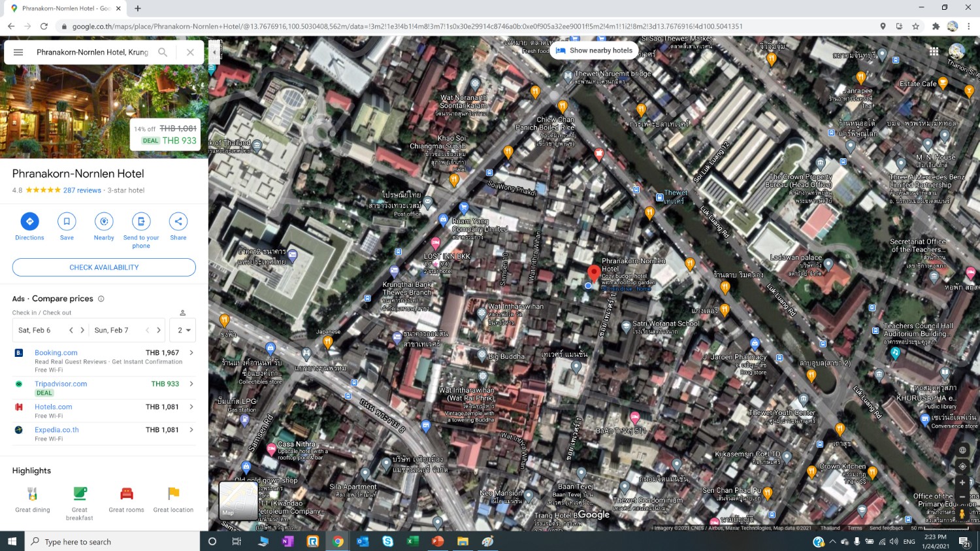Viewport: 980px width, 551px height.
Task: Click the red Phranakorn-Nornlen Hotel pin
Action: 594,273
